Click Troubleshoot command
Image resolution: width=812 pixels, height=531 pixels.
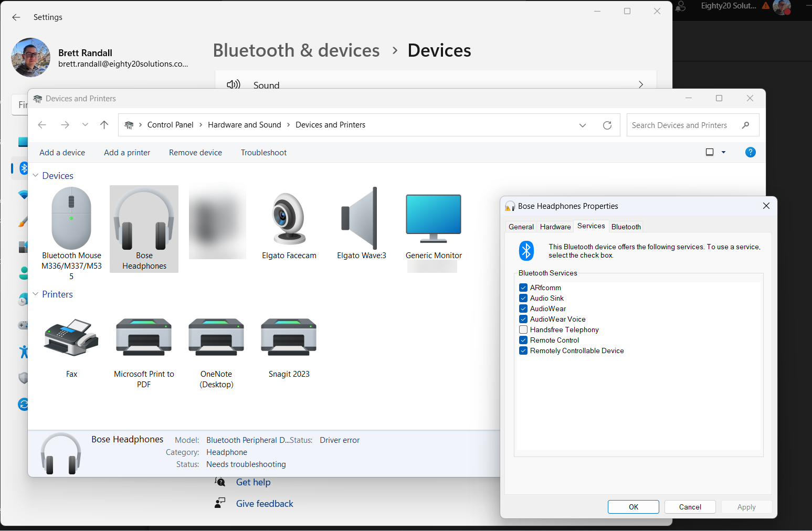pyautogui.click(x=263, y=153)
